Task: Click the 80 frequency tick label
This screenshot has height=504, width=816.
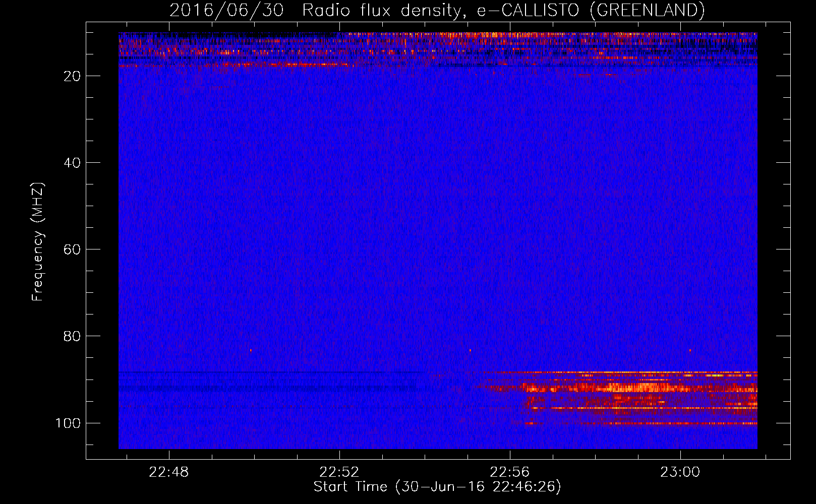Action: 72,336
